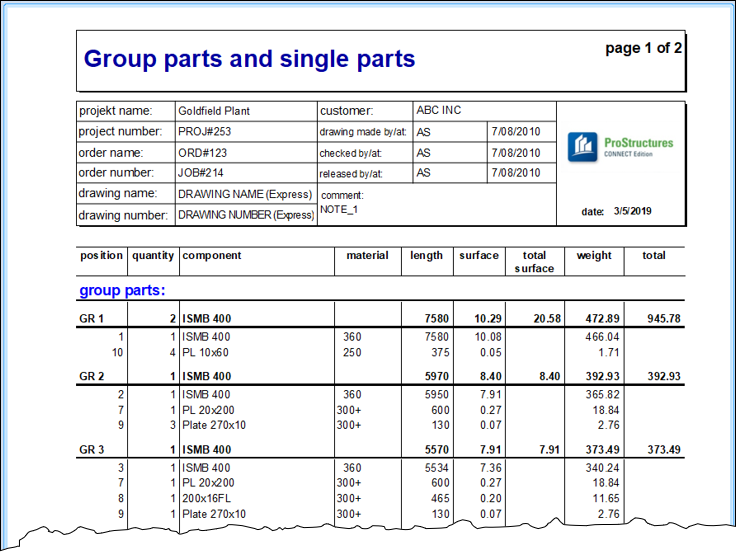
Task: Click the 'PL 20x200' cell under GR 2
Action: (208, 410)
